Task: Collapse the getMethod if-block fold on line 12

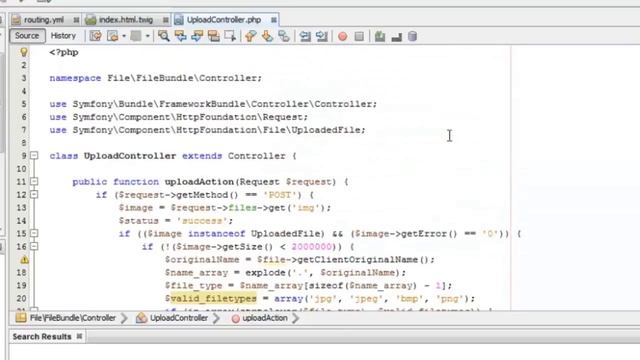Action: 34,194
